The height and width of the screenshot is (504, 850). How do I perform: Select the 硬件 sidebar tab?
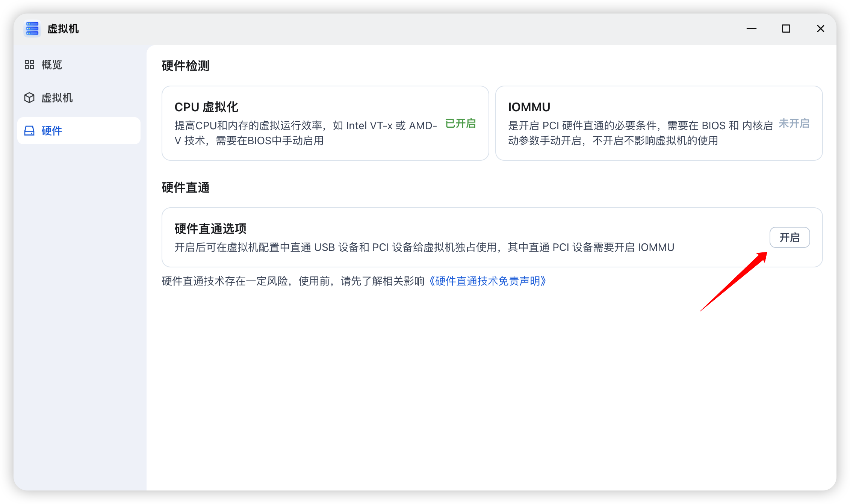coord(52,131)
